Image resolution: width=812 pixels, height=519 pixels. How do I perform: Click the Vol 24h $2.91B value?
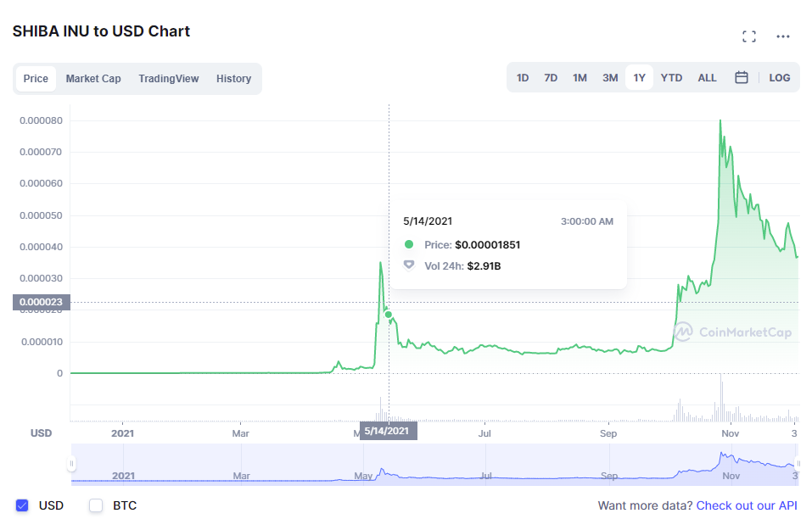pos(484,266)
